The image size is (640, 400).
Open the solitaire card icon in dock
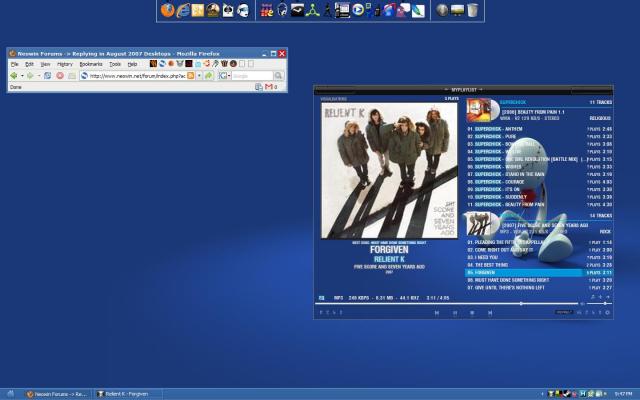click(228, 10)
